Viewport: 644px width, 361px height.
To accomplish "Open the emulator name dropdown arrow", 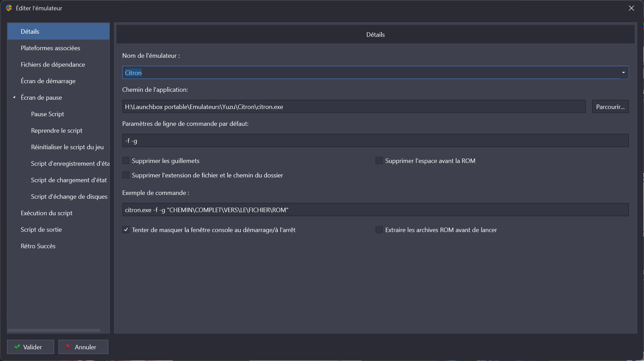I will click(x=623, y=73).
